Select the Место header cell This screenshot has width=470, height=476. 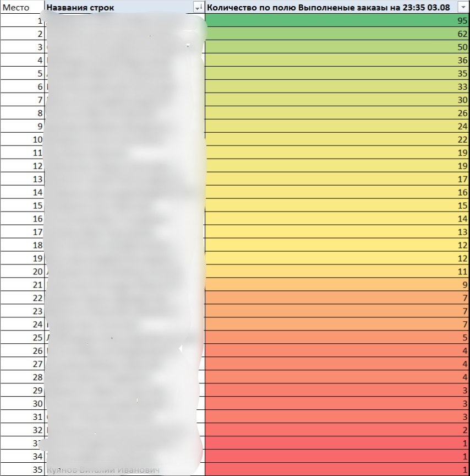click(x=22, y=7)
